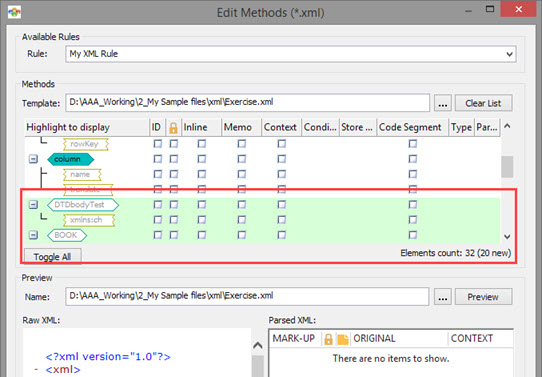This screenshot has width=542, height=377.
Task: Click the Highlight to display column header
Action: click(x=87, y=128)
